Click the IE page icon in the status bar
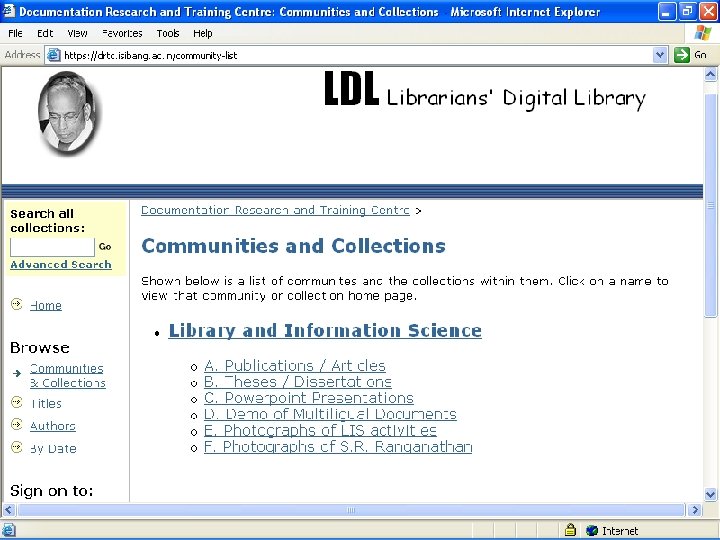This screenshot has height=540, width=720. pos(9,530)
